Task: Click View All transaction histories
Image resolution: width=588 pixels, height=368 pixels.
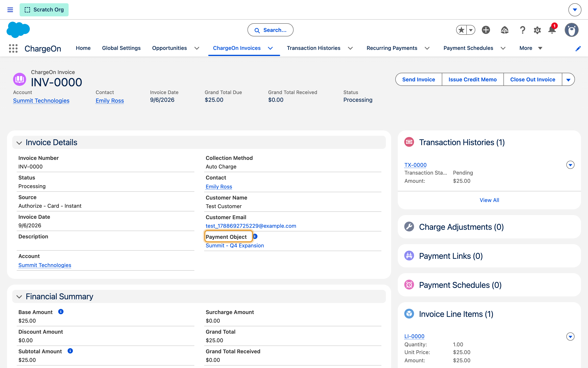Action: (x=489, y=200)
